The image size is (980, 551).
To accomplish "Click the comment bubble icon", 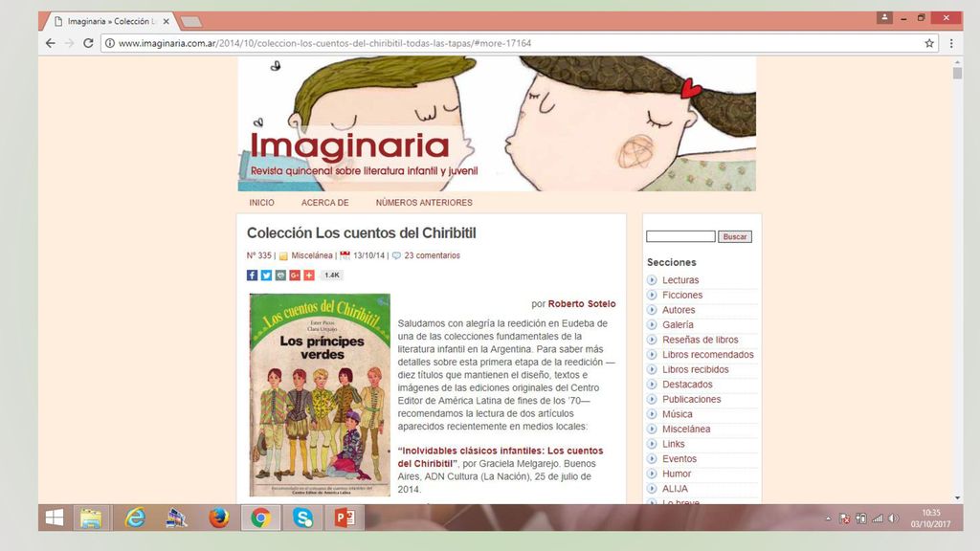I will pyautogui.click(x=396, y=255).
